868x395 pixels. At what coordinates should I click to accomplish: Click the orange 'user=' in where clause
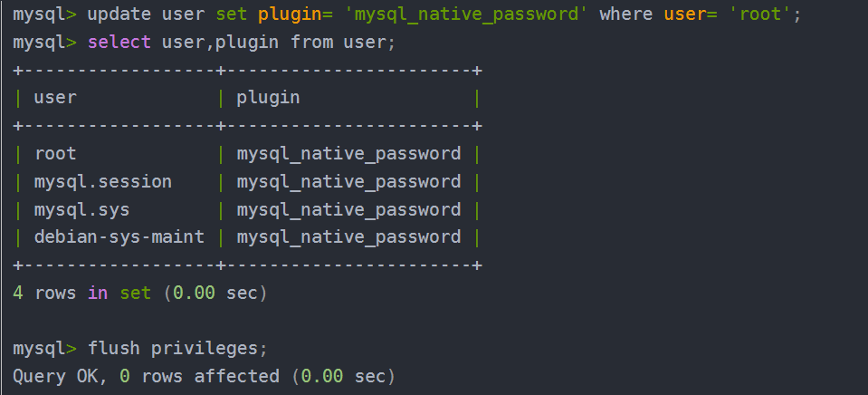(x=688, y=14)
